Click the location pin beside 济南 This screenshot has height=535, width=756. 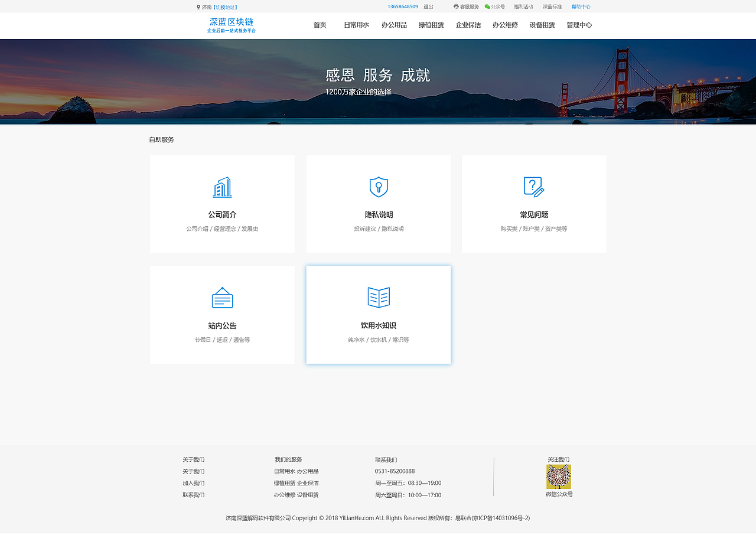tap(198, 6)
